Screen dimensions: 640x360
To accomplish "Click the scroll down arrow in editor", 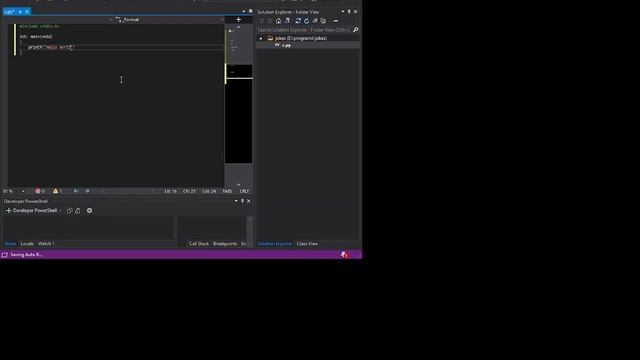I will pyautogui.click(x=239, y=184).
